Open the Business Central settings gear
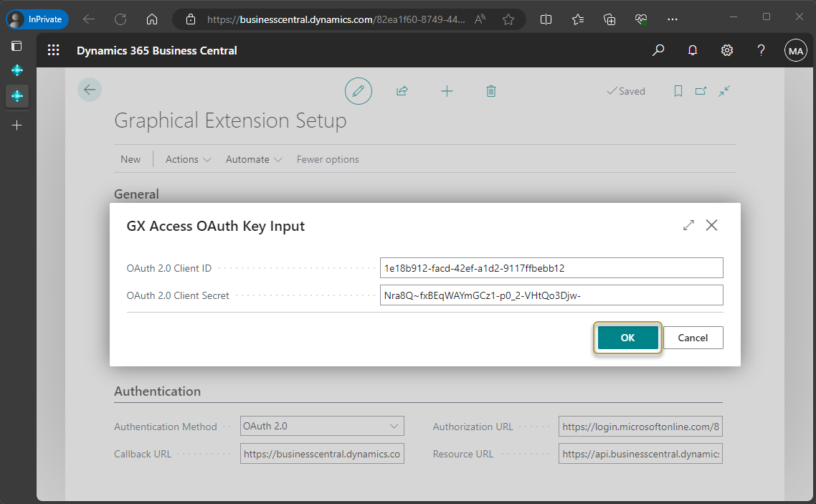816x504 pixels. click(726, 50)
